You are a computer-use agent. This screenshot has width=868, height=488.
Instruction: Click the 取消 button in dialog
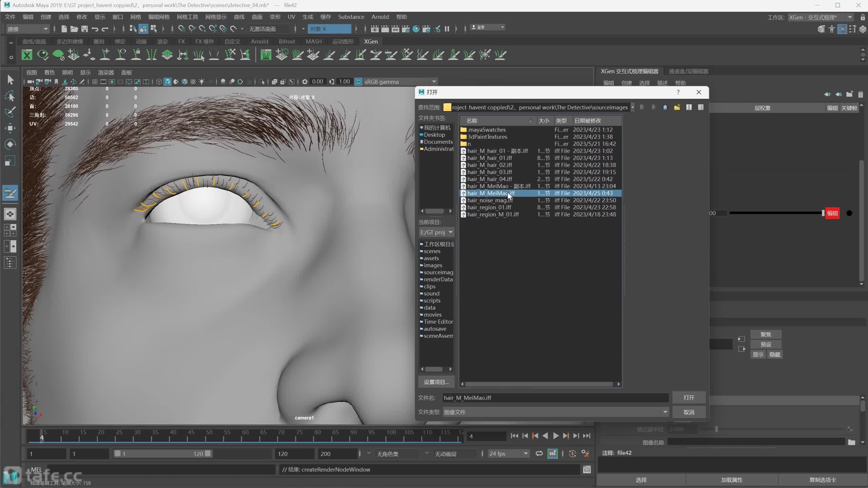689,412
